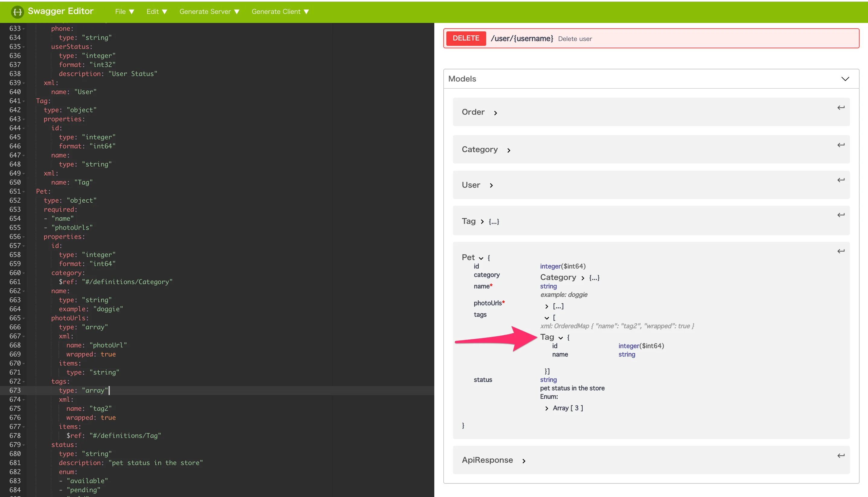Viewport: 868px width, 497px height.
Task: Expand the status Enum Array [ 3 ]
Action: click(546, 408)
